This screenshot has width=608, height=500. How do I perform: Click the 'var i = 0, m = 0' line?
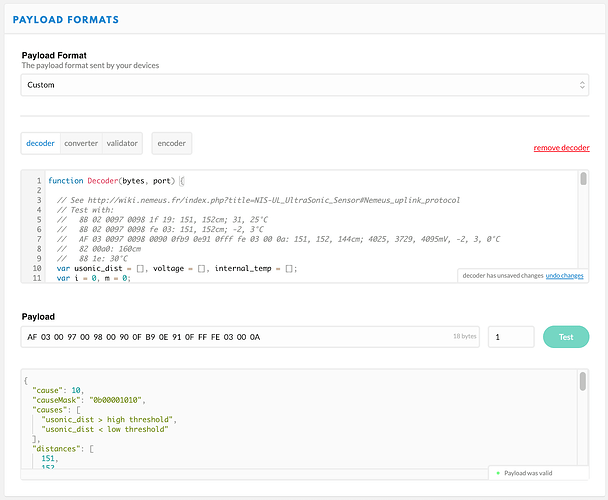[x=94, y=278]
